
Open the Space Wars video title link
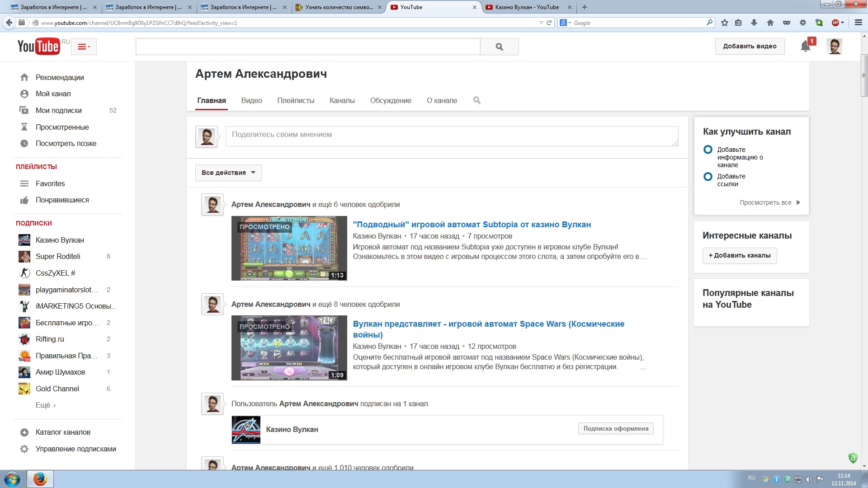tap(488, 329)
